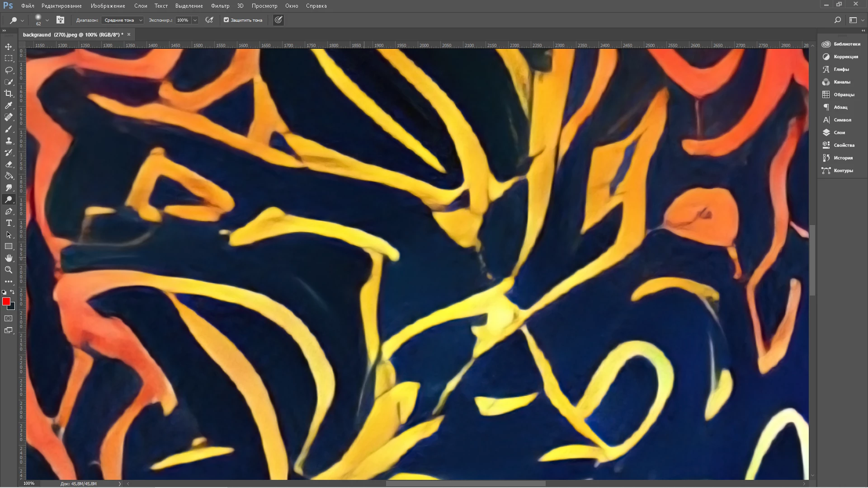Select the Horizontal Type tool
Screen dimensions: 868x488
pyautogui.click(x=9, y=223)
